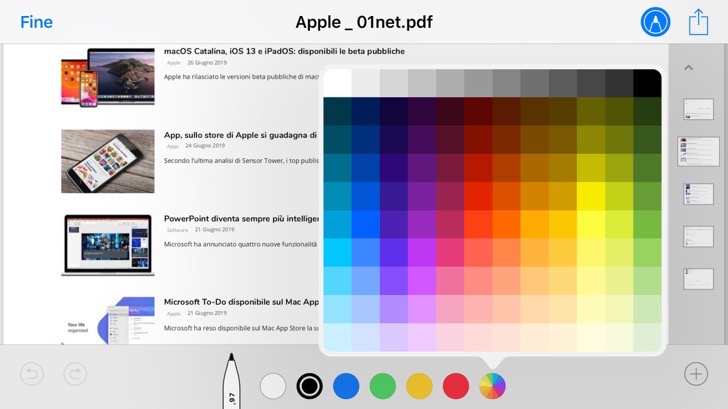Image resolution: width=728 pixels, height=409 pixels.
Task: Collapse thumbnails with the up chevron
Action: click(x=689, y=68)
